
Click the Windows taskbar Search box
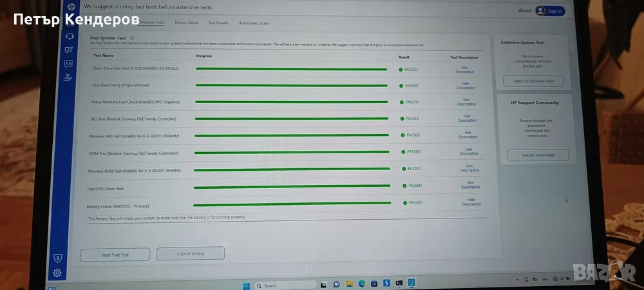[x=285, y=285]
